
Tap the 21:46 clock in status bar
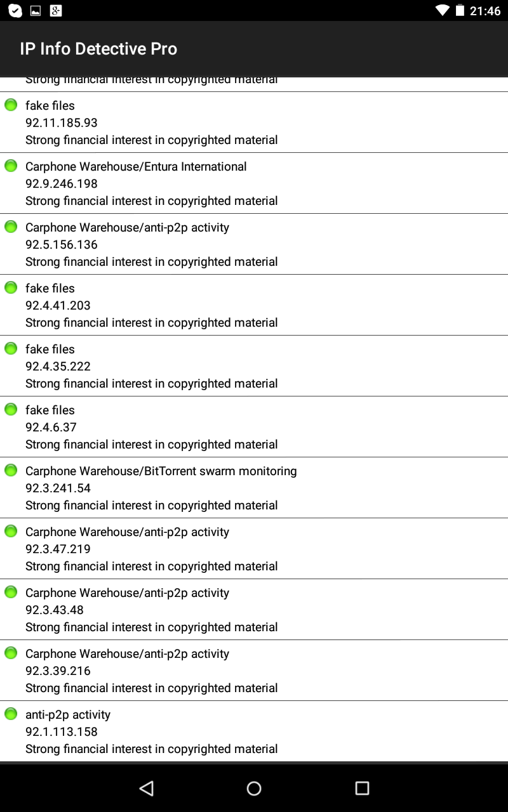coord(485,11)
